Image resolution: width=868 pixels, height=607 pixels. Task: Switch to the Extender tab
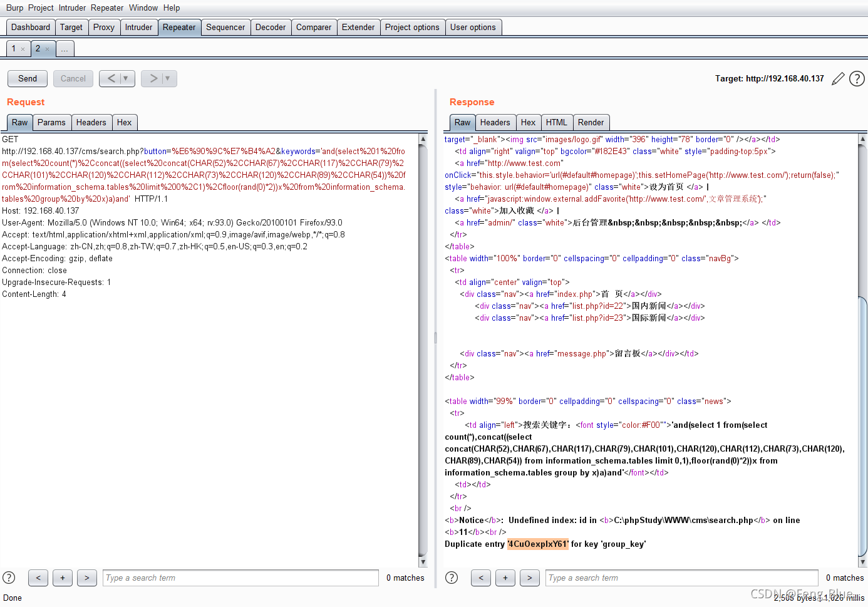358,27
